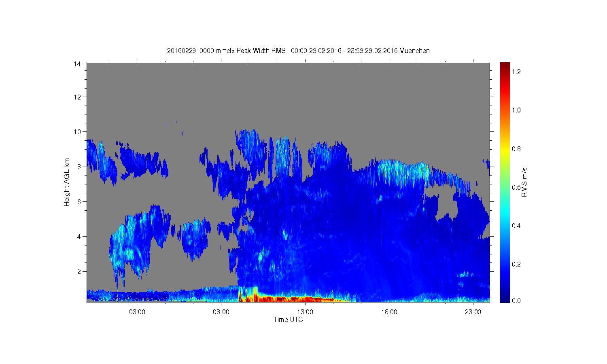This screenshot has width=607, height=364.
Task: Click the colorbar value 0.8
Action: click(x=516, y=149)
